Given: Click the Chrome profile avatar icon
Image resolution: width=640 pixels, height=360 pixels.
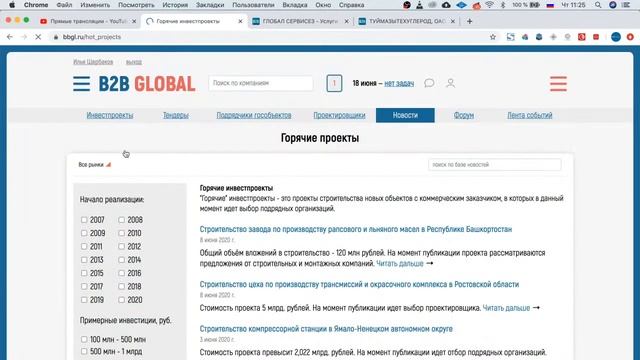Looking at the screenshot, I should click(x=616, y=37).
